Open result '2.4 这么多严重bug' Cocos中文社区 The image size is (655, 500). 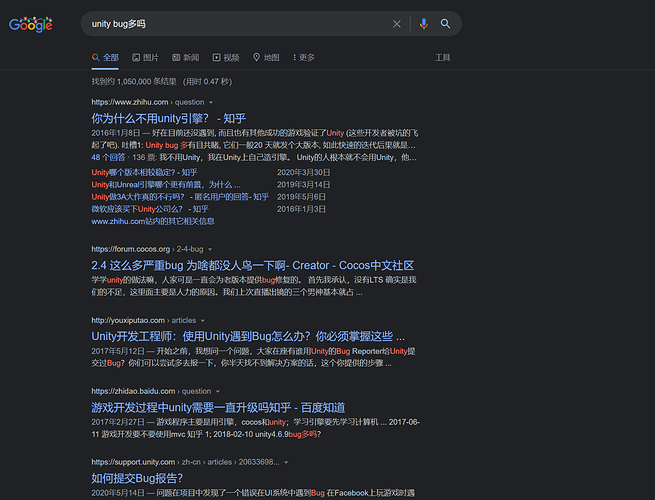click(x=252, y=266)
